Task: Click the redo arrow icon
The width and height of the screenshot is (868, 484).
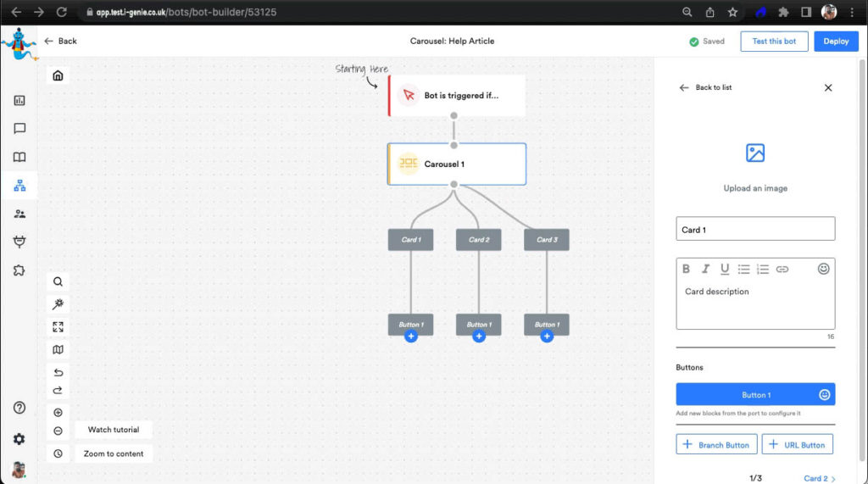Action: click(x=58, y=391)
